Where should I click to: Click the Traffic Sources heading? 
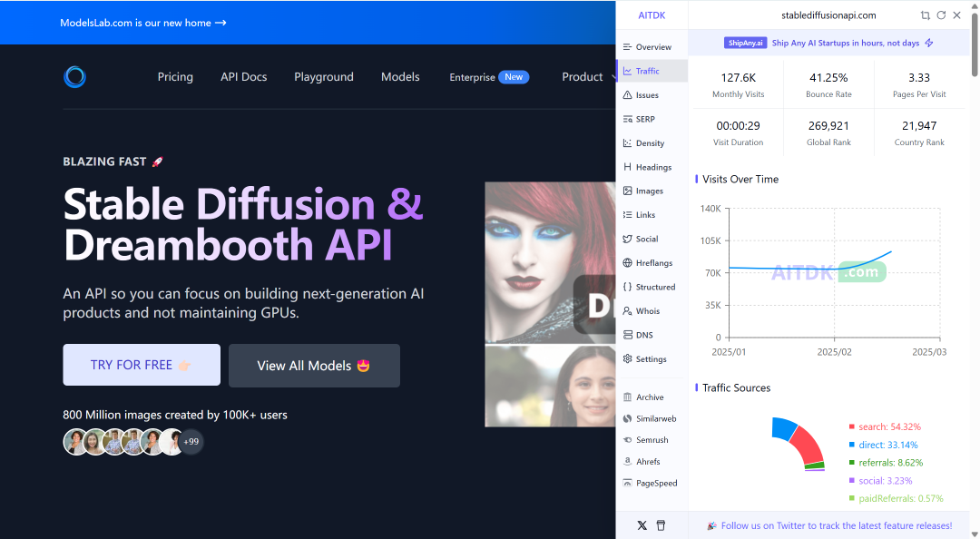pos(736,387)
